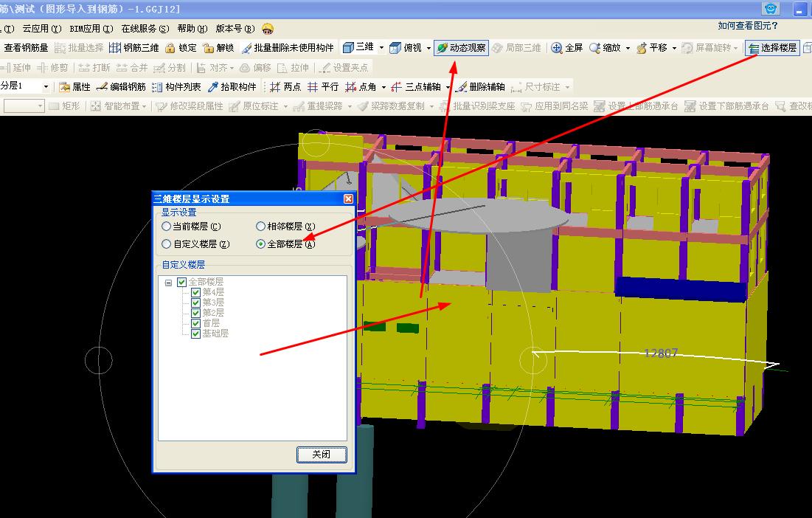This screenshot has width=812, height=518.
Task: Click 编辑钢筋 edit rebar tool
Action: pos(121,86)
